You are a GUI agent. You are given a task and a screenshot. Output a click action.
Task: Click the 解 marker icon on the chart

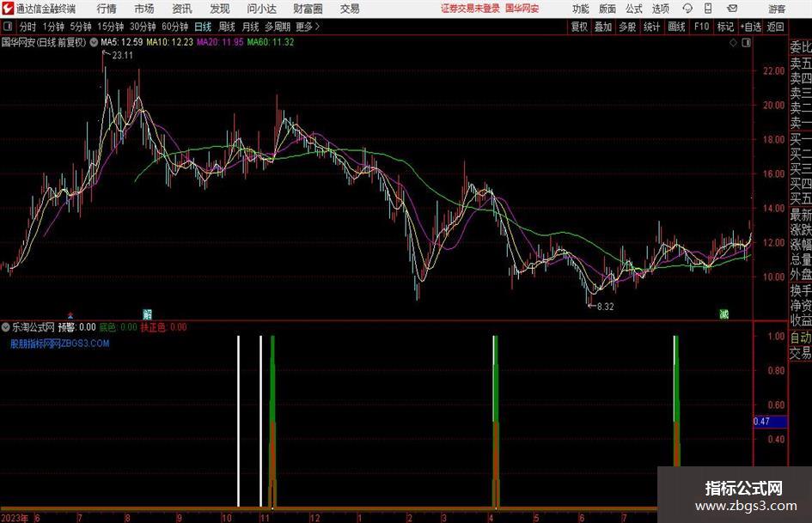pos(148,313)
